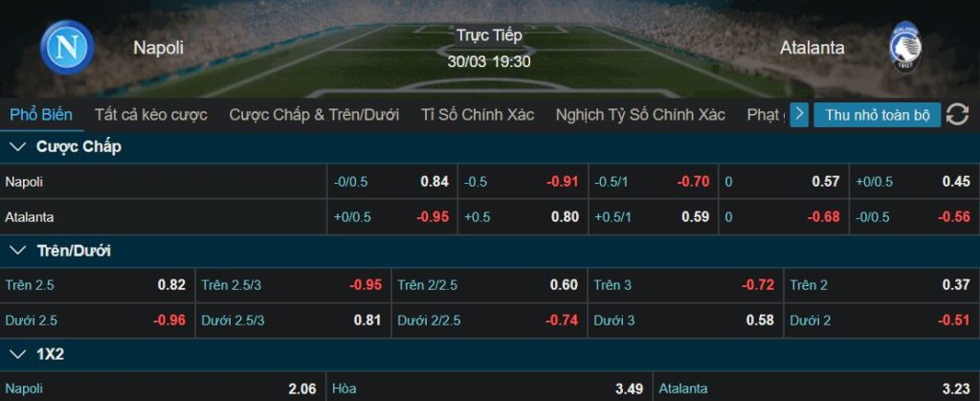Pick Atalanta +0.5 handicap at 0.80

coord(522,216)
